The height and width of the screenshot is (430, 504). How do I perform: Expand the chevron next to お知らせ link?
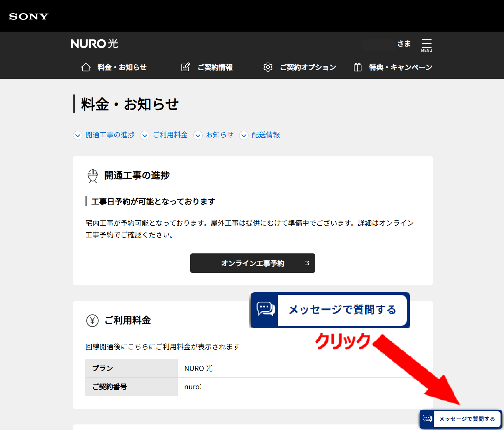tap(198, 135)
